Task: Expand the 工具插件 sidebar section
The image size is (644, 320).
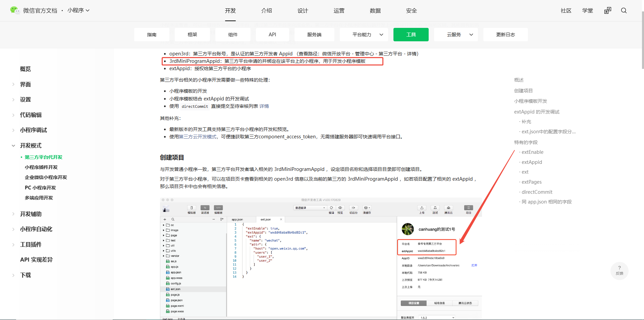Action: [x=13, y=244]
